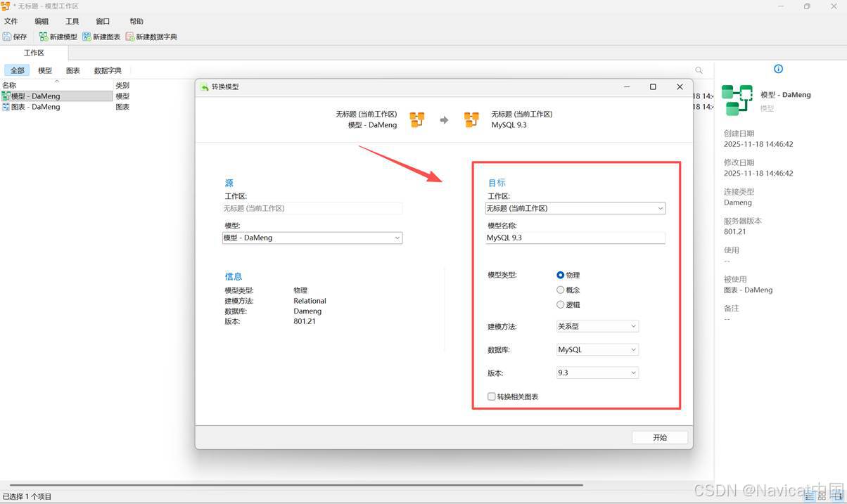847x504 pixels.
Task: Click the 801.21 server version value in details
Action: (x=734, y=231)
